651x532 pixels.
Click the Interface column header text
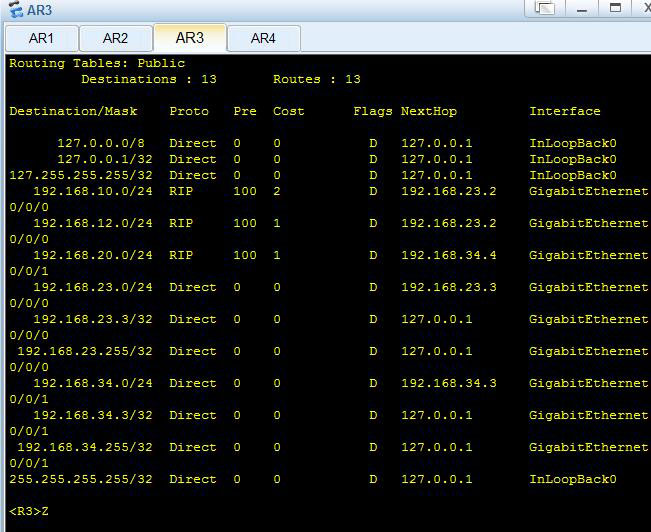pos(565,111)
